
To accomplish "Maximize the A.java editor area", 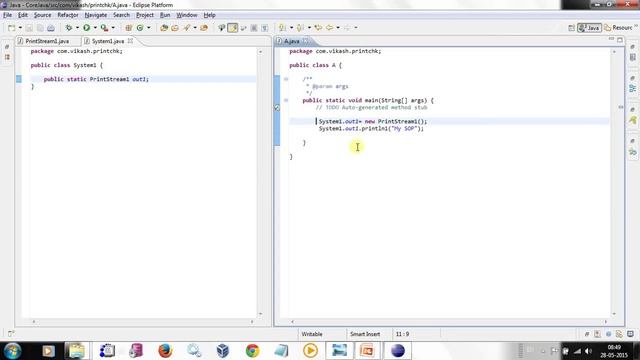I will (620, 40).
